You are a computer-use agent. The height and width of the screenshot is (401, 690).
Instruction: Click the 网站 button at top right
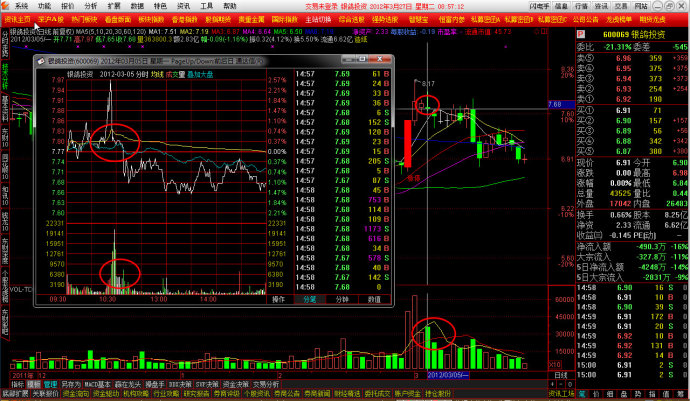[x=641, y=6]
